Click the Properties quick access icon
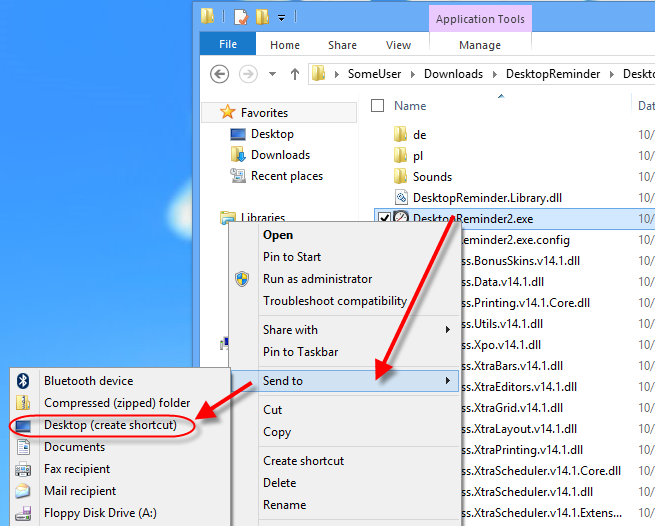 [x=241, y=17]
